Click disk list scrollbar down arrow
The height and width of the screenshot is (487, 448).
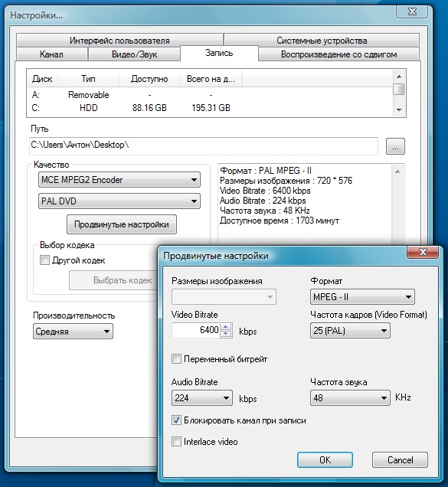[399, 109]
